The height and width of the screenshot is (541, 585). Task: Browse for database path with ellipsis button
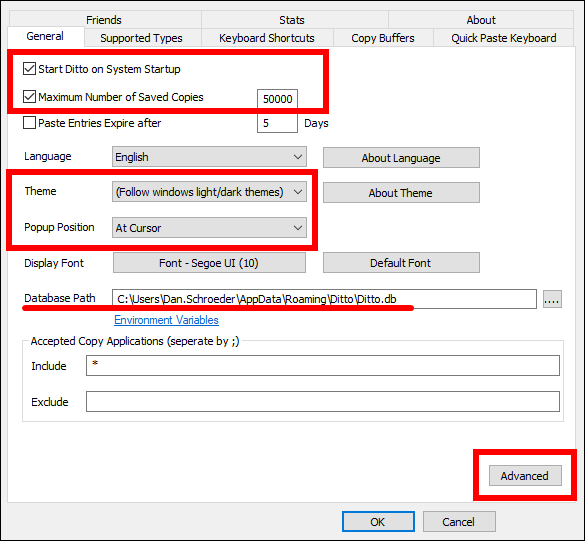tap(552, 299)
